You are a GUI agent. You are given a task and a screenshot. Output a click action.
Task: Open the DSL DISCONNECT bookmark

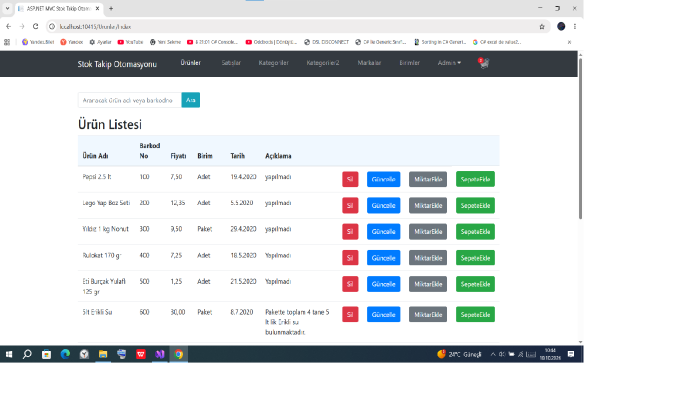(x=326, y=42)
